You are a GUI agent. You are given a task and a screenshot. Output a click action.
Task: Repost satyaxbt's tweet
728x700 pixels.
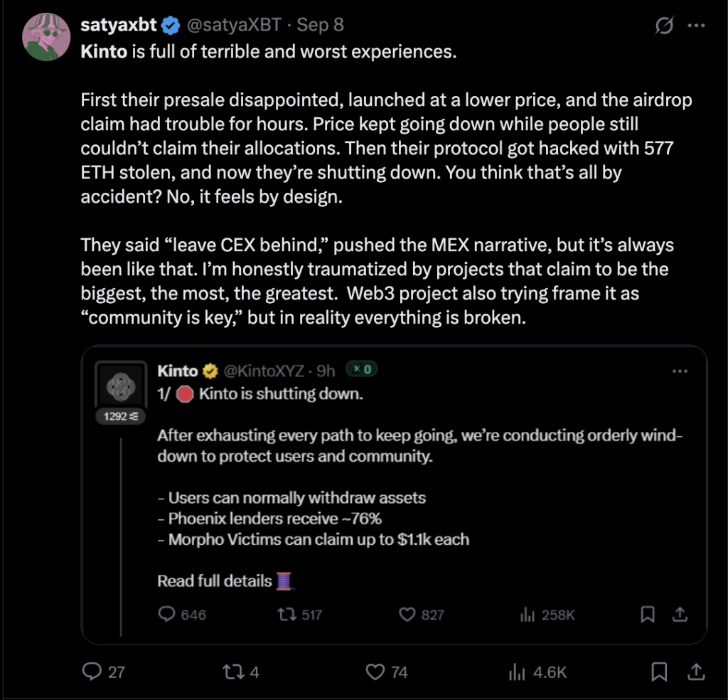(232, 671)
